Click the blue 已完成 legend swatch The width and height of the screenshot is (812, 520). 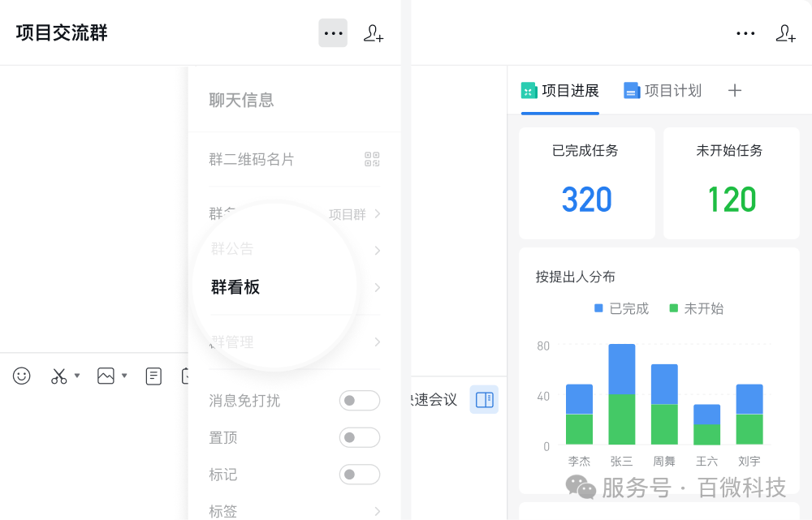[x=598, y=308]
